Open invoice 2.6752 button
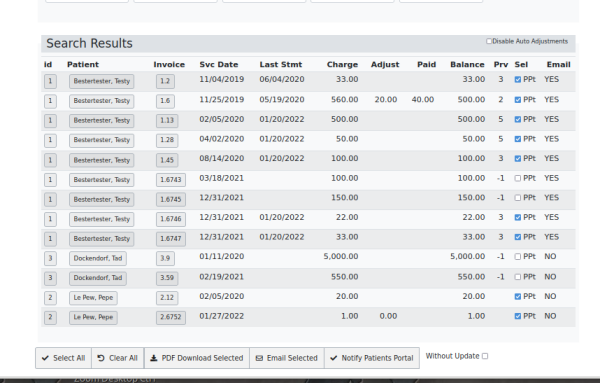Viewport: 600px width, 383px height. coord(171,317)
